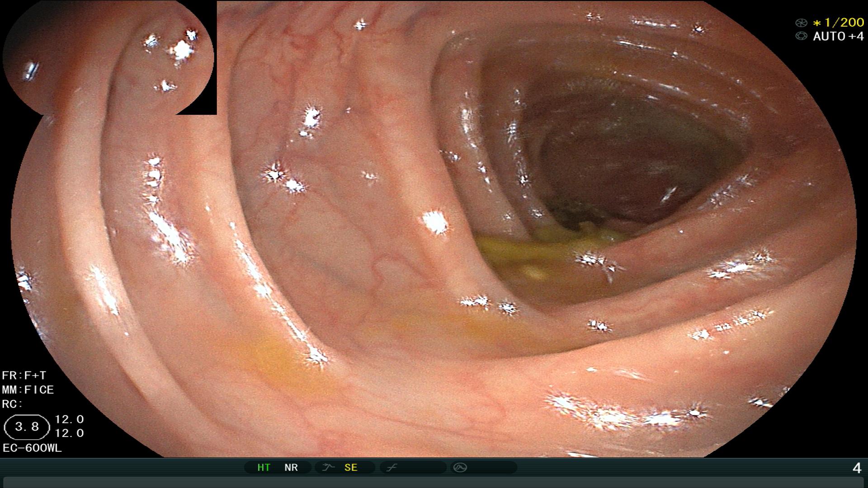Image resolution: width=868 pixels, height=488 pixels.
Task: Click the lower 12.0 value
Action: coord(69,433)
